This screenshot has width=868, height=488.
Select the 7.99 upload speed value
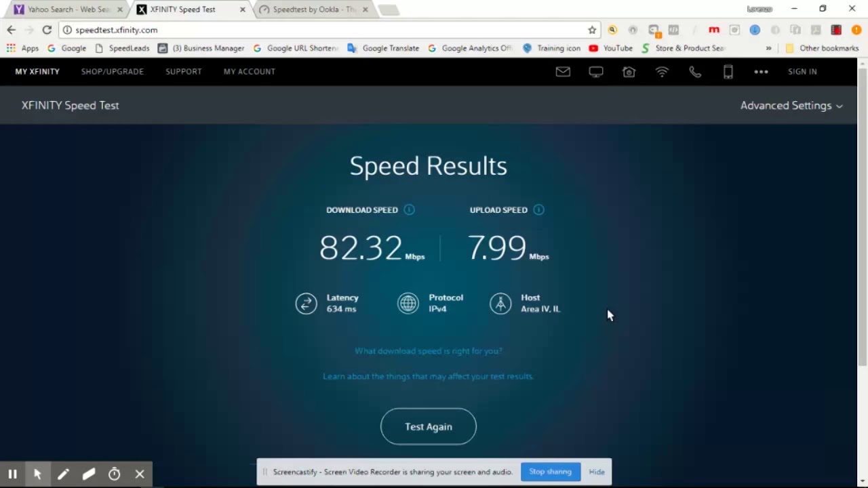tap(497, 247)
